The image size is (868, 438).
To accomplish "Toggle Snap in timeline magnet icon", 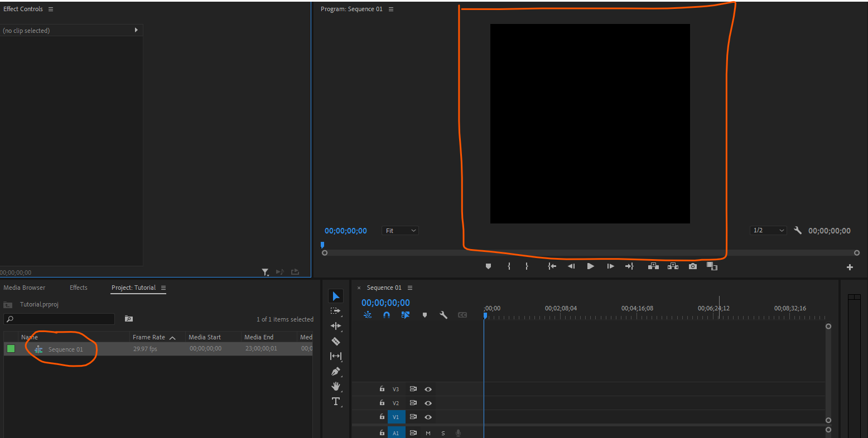I will click(x=387, y=315).
